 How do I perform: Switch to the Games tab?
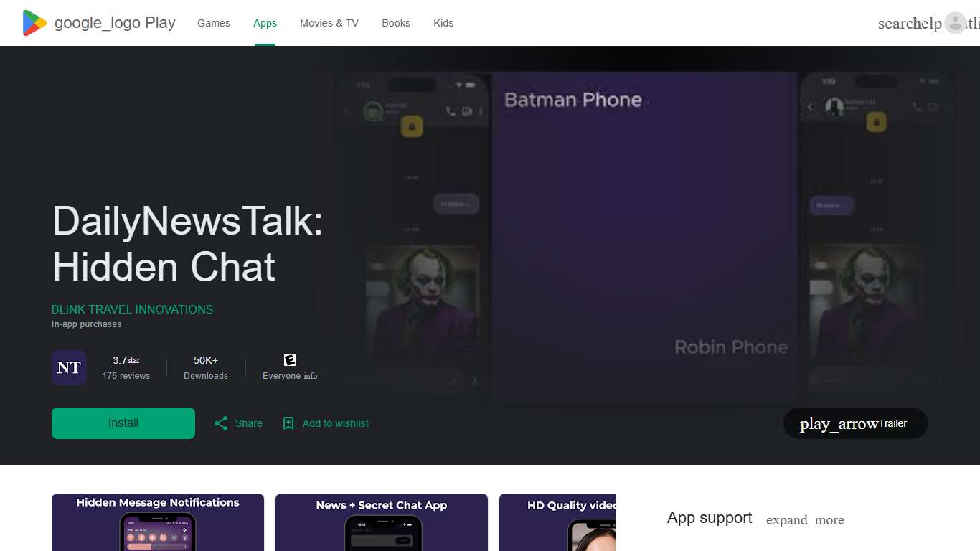click(213, 23)
